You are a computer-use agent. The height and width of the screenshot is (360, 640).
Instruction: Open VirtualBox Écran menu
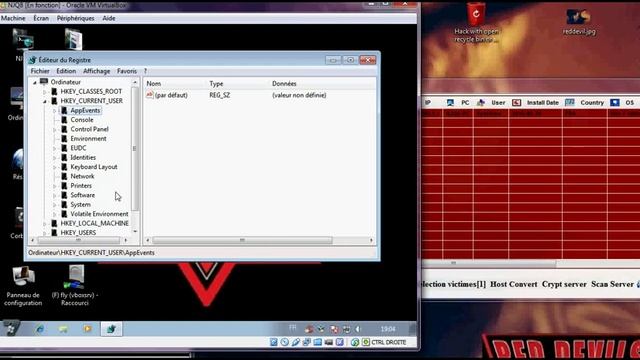[41, 18]
